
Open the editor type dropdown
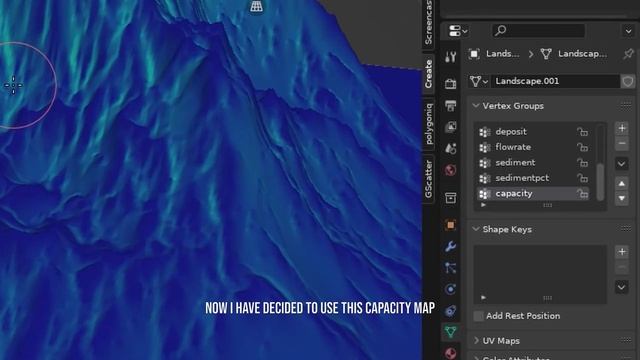click(458, 31)
